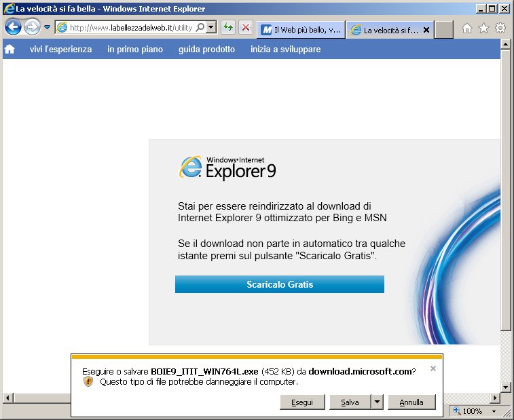Open 'in primo piano' menu item

135,49
